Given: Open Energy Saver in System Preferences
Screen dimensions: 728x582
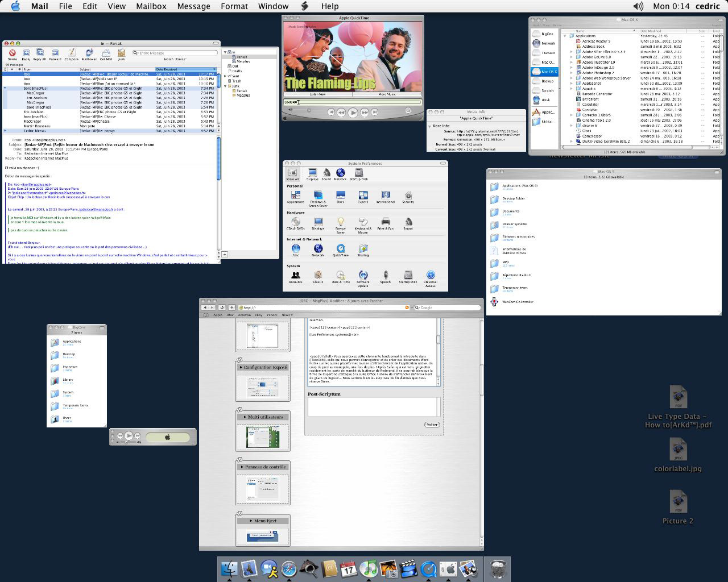Looking at the screenshot, I should click(x=340, y=223).
